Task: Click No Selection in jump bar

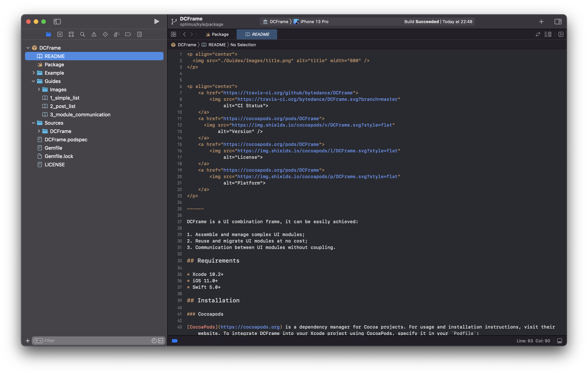Action: pyautogui.click(x=243, y=45)
